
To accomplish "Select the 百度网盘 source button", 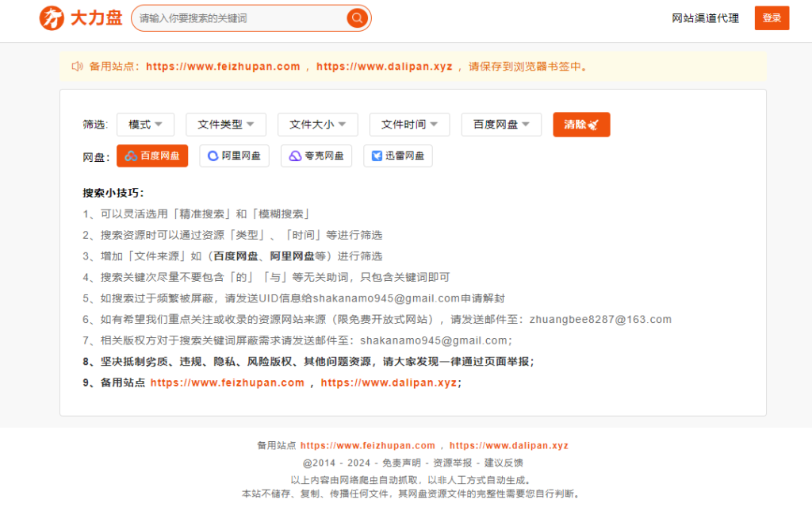I will (x=152, y=156).
